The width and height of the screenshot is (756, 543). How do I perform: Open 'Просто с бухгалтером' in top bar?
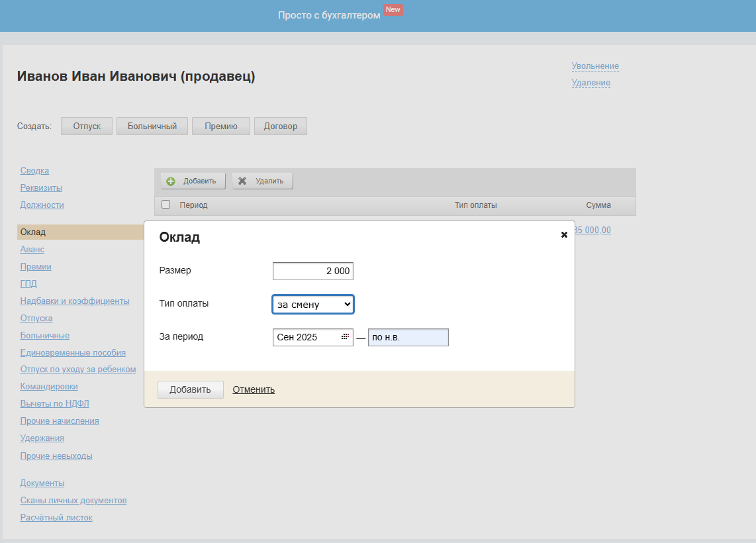click(329, 15)
